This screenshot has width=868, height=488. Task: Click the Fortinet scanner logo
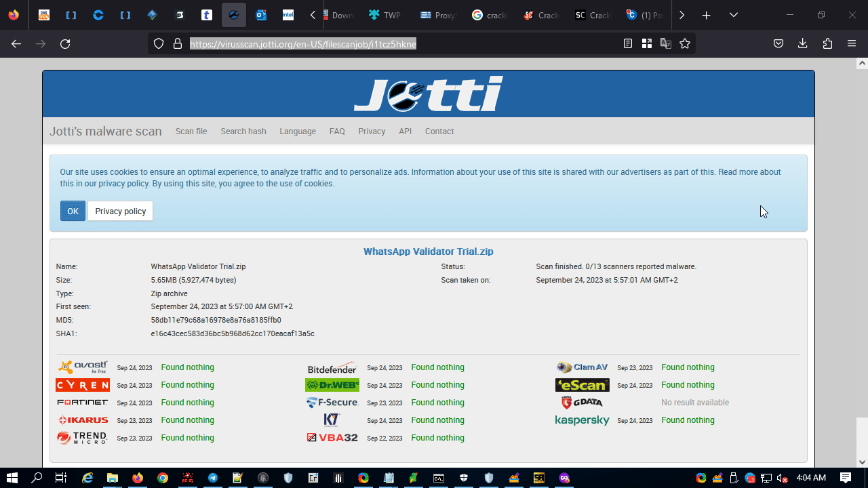(x=83, y=403)
